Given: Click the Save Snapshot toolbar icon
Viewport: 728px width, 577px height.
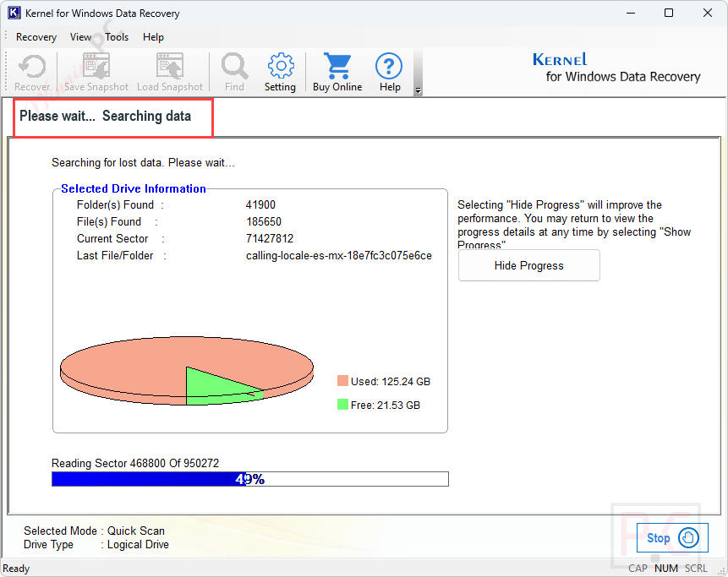Looking at the screenshot, I should [x=96, y=72].
